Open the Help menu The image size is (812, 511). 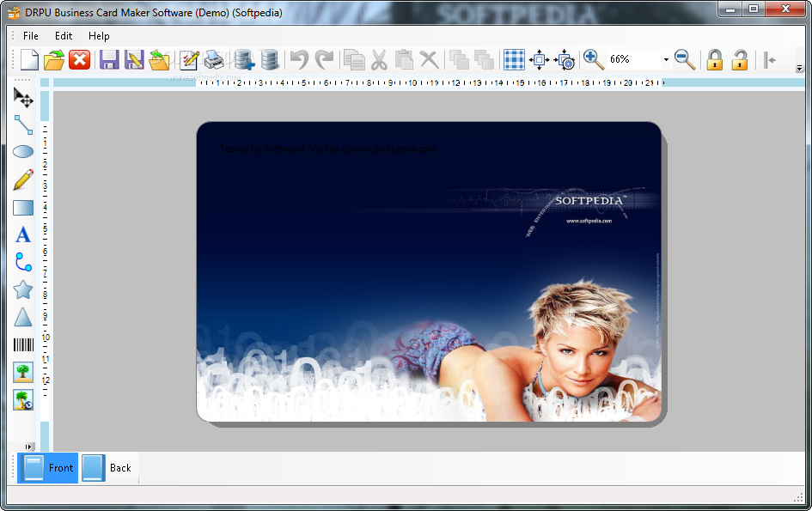(99, 36)
